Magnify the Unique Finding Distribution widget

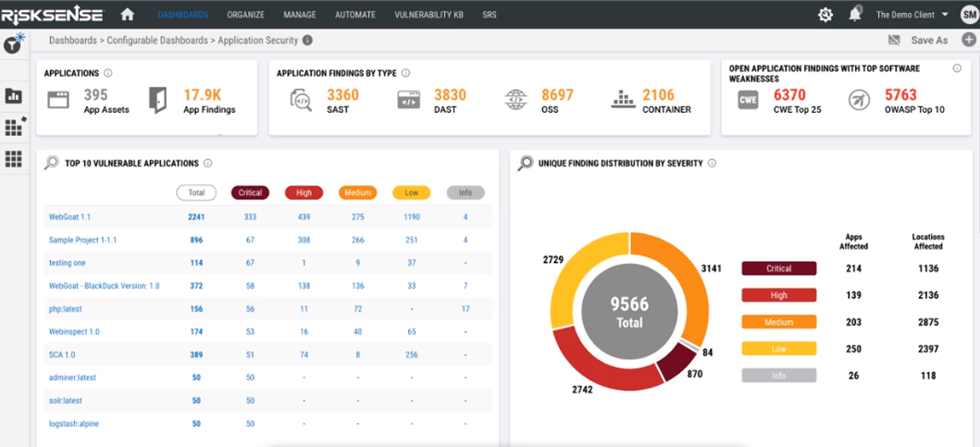point(525,163)
